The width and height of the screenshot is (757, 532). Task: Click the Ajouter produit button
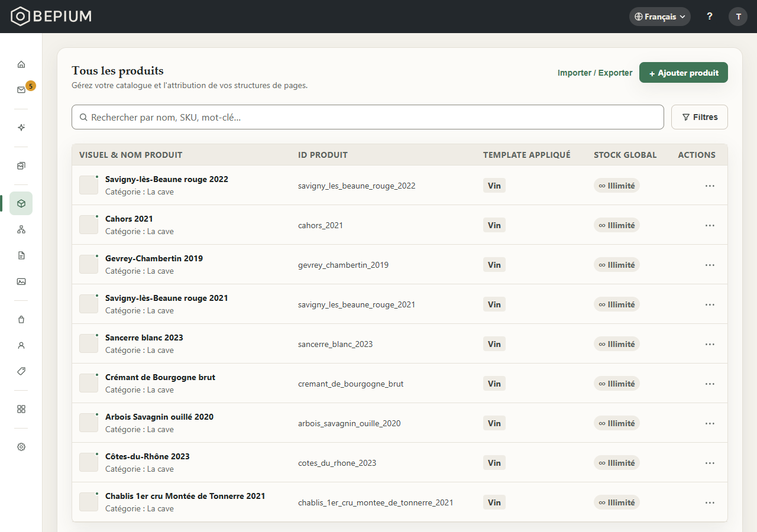[684, 73]
